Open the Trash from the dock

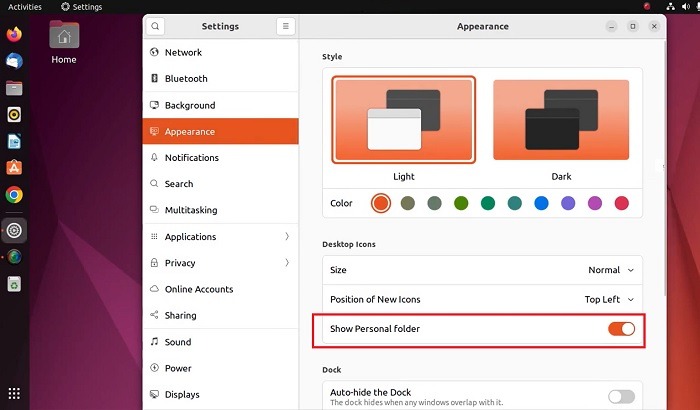coord(14,284)
